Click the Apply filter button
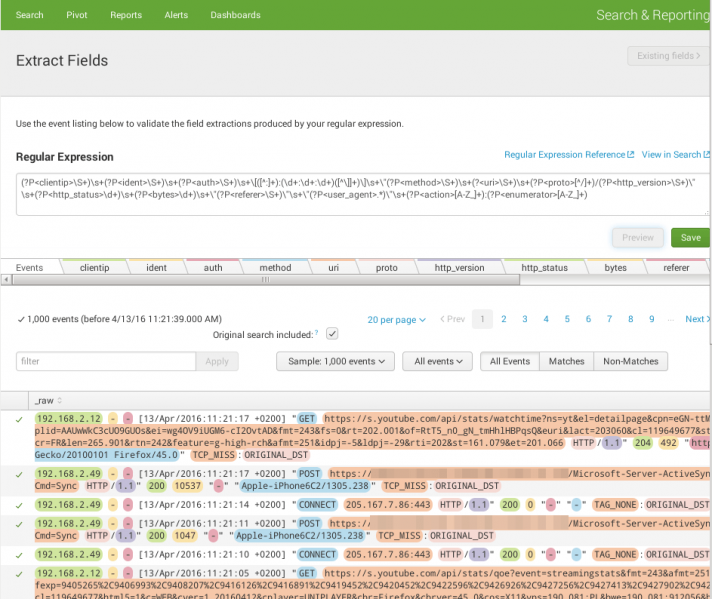Screen dimensions: 712x599 pyautogui.click(x=217, y=361)
